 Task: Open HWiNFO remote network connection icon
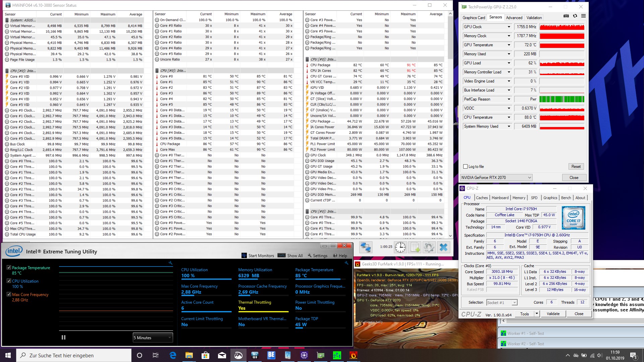click(365, 247)
